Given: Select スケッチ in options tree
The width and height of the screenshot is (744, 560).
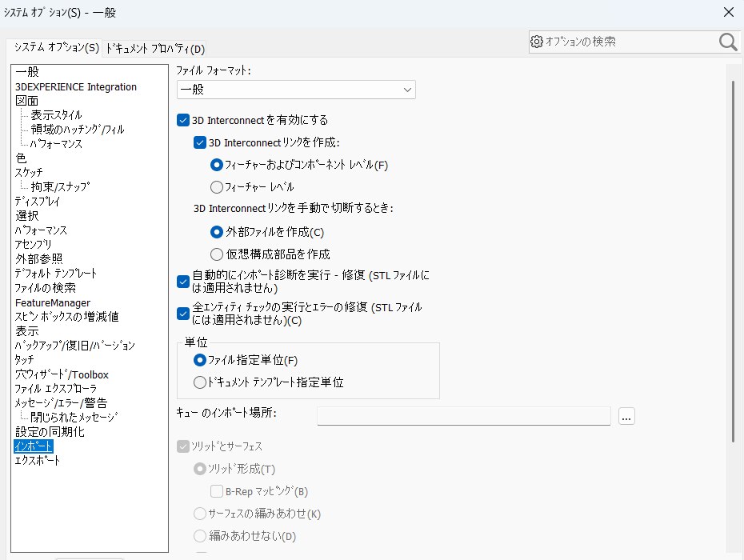Looking at the screenshot, I should coord(29,172).
